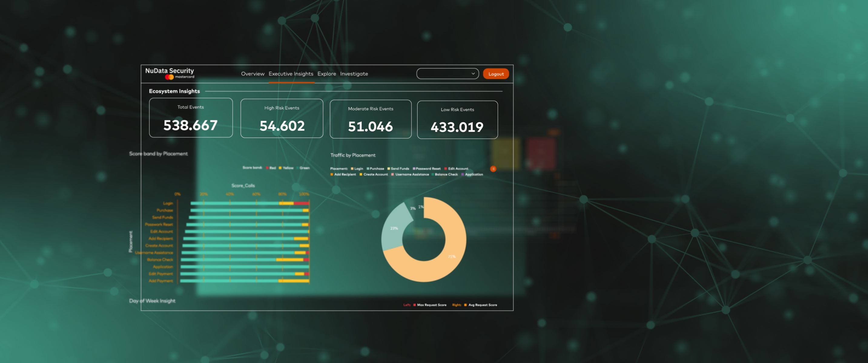Click the Edit Account red legend square
Screen dimensions: 868x363
[x=445, y=169]
